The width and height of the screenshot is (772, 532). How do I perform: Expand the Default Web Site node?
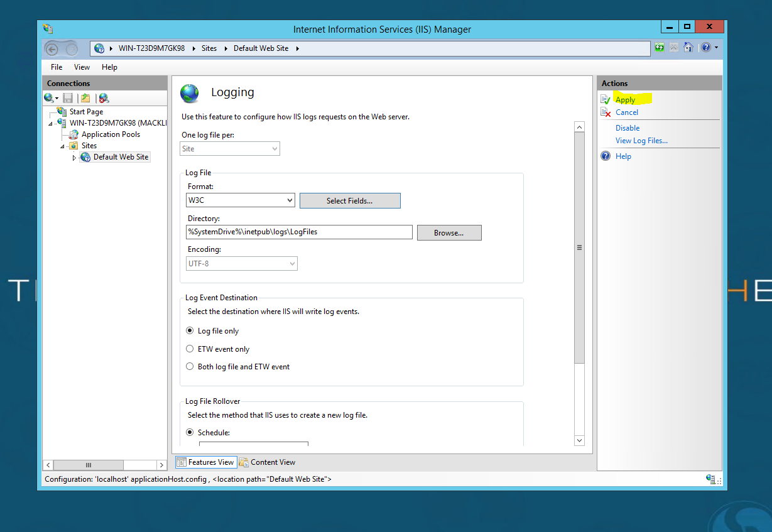(x=74, y=158)
